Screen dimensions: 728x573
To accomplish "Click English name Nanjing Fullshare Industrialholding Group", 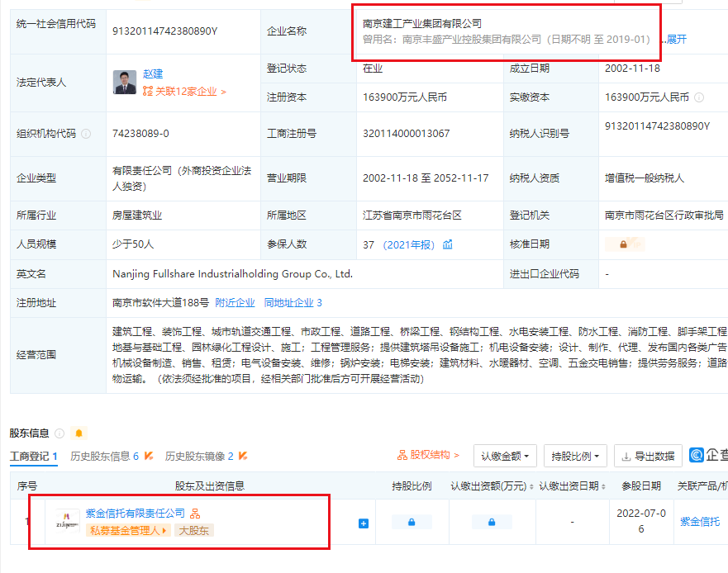I will click(232, 274).
